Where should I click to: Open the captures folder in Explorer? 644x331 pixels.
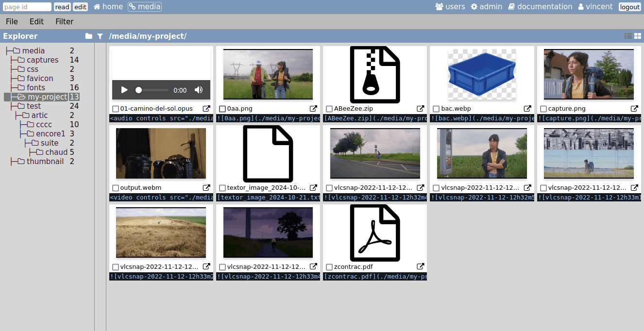(42, 60)
